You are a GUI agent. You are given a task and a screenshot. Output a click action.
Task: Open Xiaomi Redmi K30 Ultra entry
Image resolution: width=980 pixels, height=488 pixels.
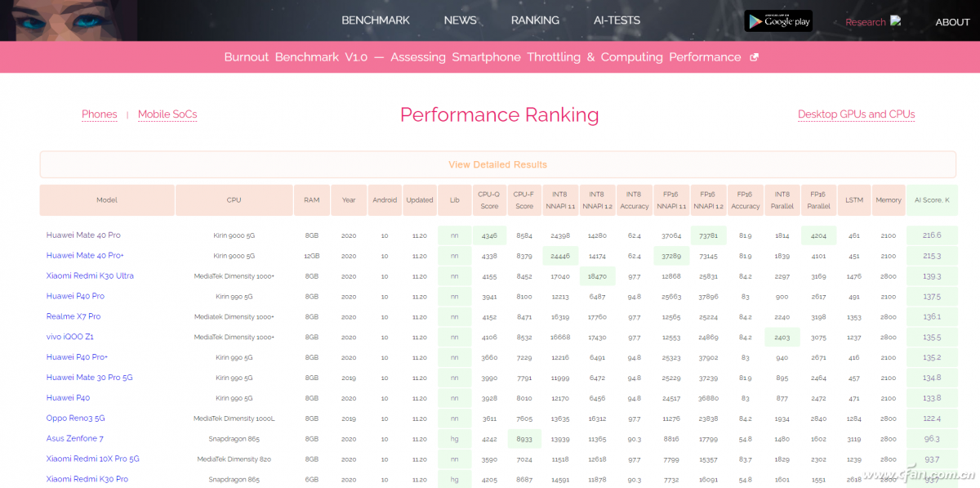[90, 275]
